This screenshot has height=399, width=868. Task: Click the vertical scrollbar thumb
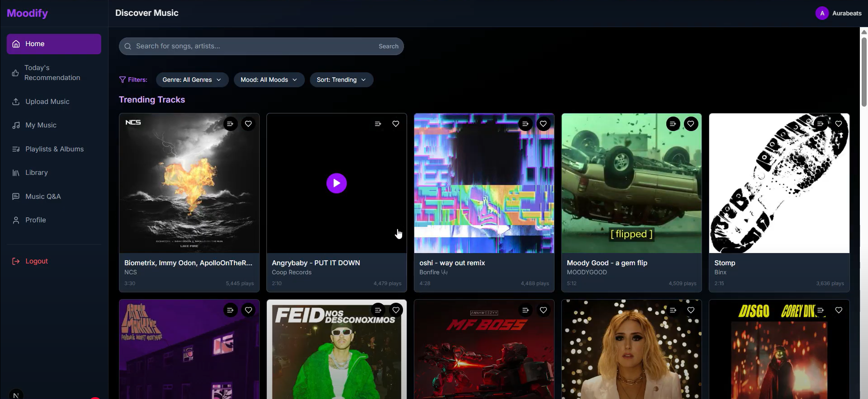pos(864,72)
